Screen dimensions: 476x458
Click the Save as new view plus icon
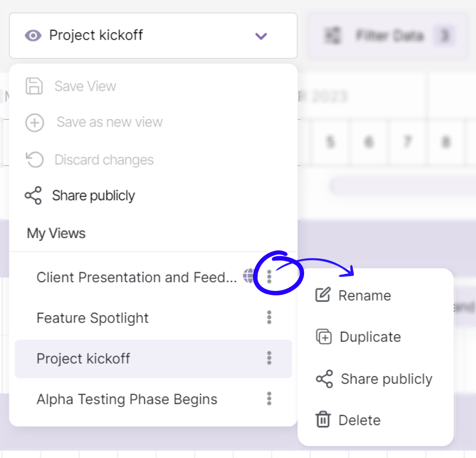35,123
